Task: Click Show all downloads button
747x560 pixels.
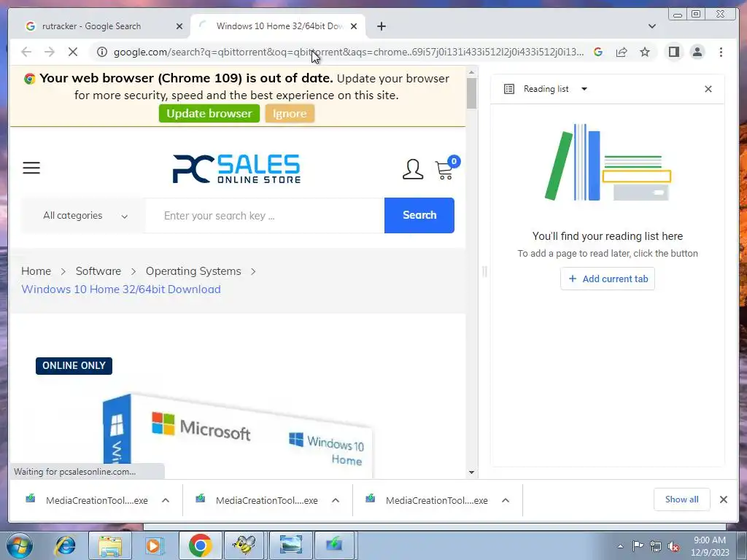Action: (682, 499)
